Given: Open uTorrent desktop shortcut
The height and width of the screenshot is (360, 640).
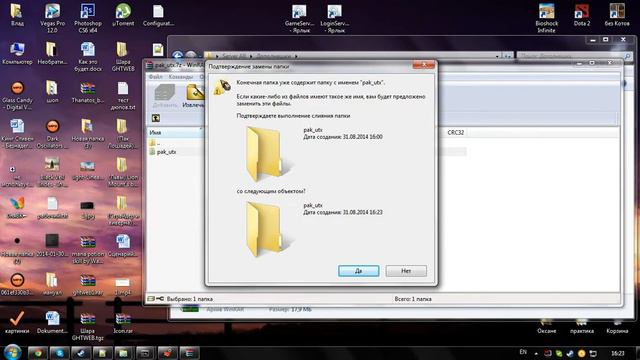Looking at the screenshot, I should 123,15.
